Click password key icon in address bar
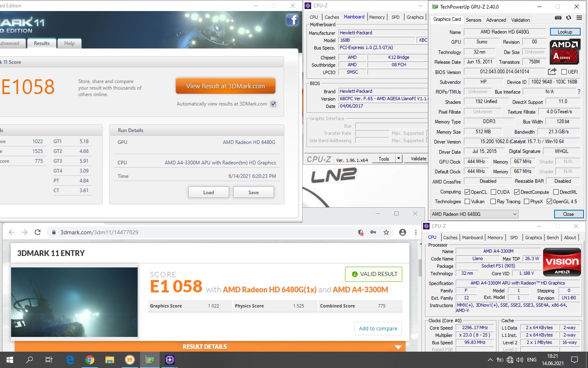588x368 pixels. pyautogui.click(x=373, y=232)
